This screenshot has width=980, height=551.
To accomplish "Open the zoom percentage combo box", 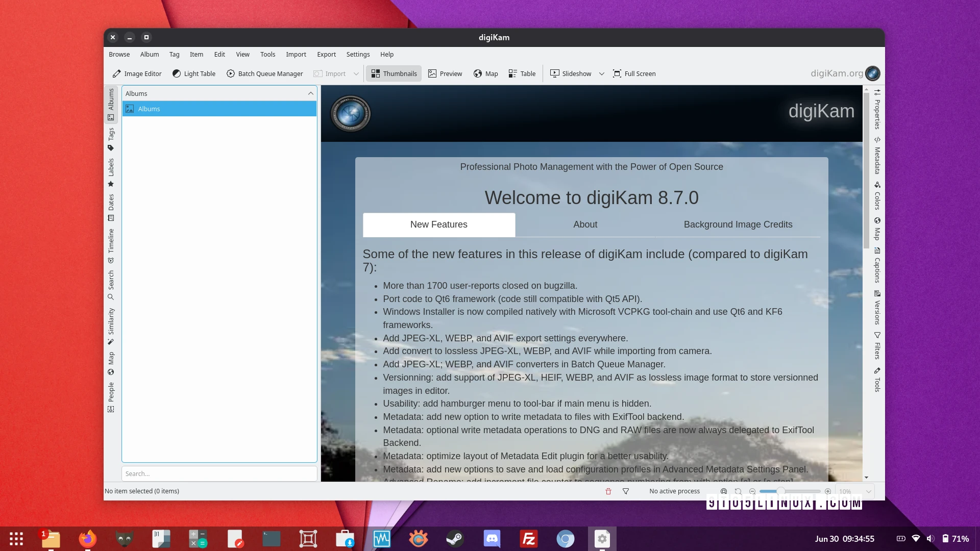I will point(855,491).
